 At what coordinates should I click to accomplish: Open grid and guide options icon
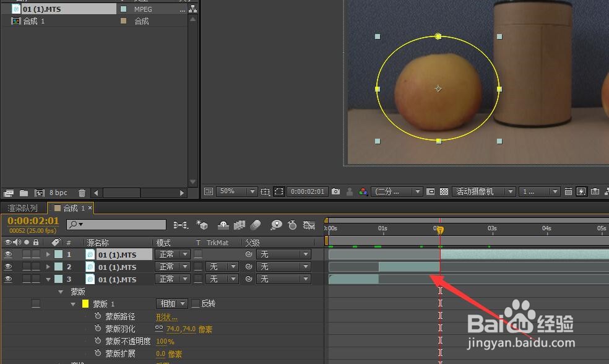[265, 191]
